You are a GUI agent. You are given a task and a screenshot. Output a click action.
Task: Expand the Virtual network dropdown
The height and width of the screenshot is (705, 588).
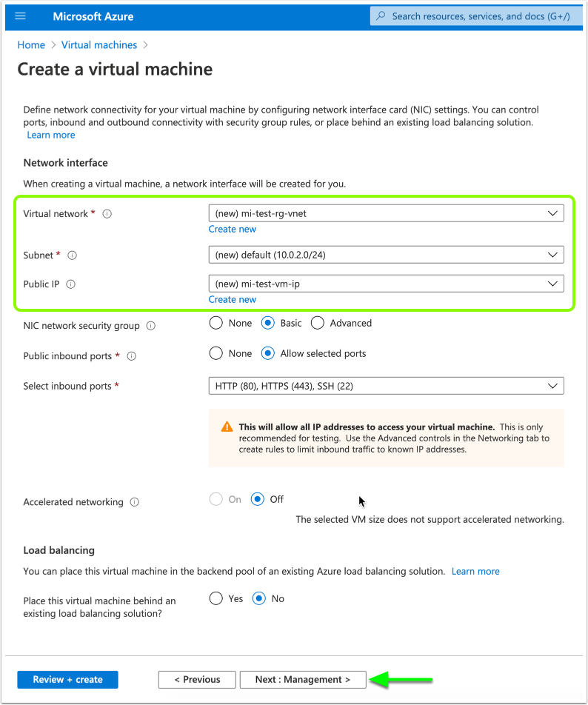pyautogui.click(x=386, y=213)
